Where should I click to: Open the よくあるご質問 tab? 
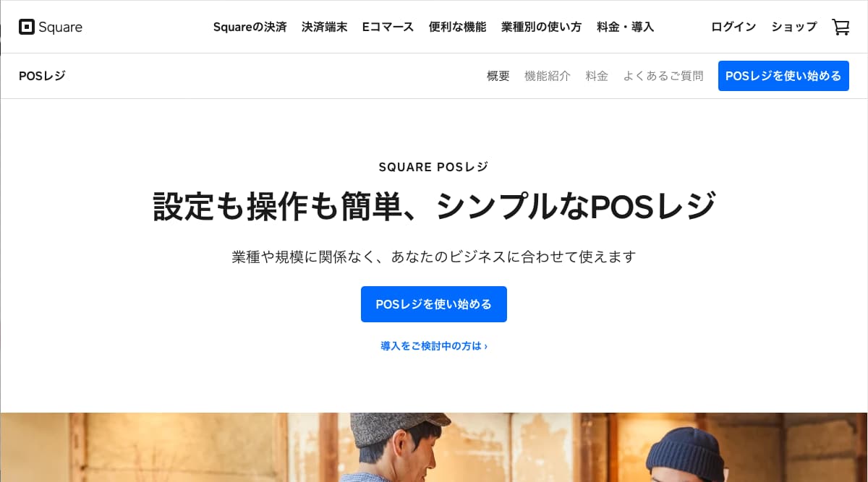[x=663, y=76]
